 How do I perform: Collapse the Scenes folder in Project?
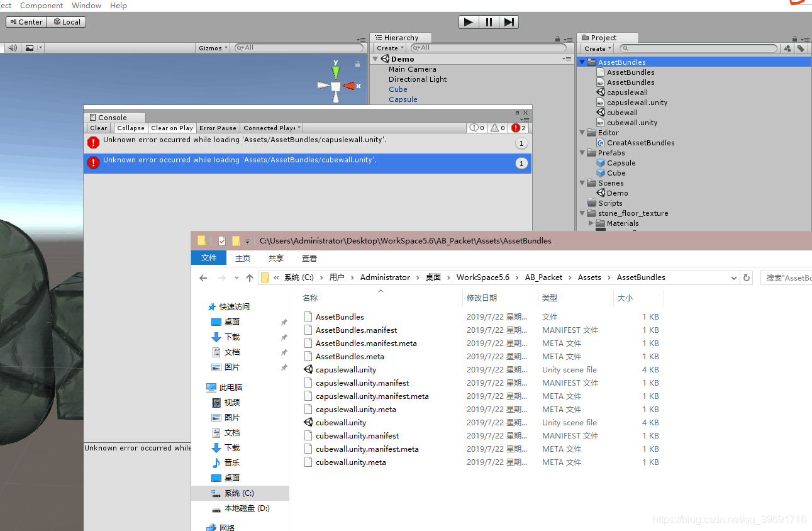[582, 183]
